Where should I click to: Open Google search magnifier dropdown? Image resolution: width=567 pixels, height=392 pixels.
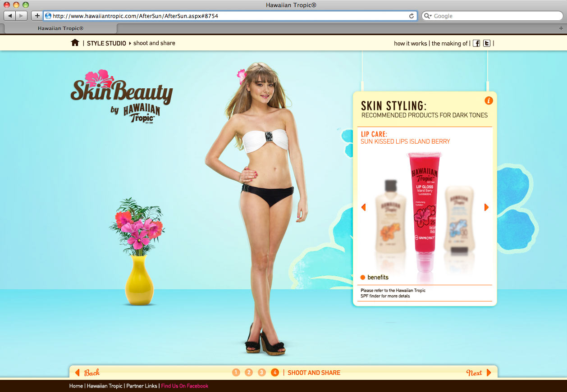click(x=428, y=16)
